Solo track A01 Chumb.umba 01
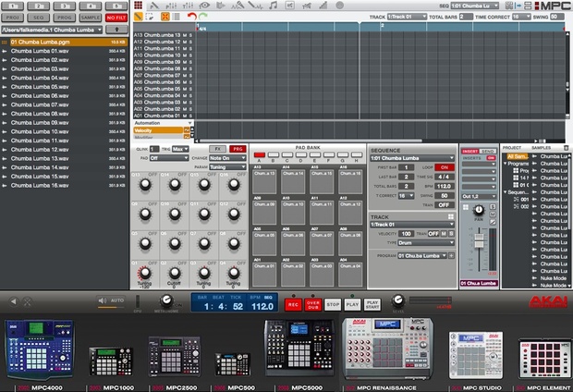 190,116
